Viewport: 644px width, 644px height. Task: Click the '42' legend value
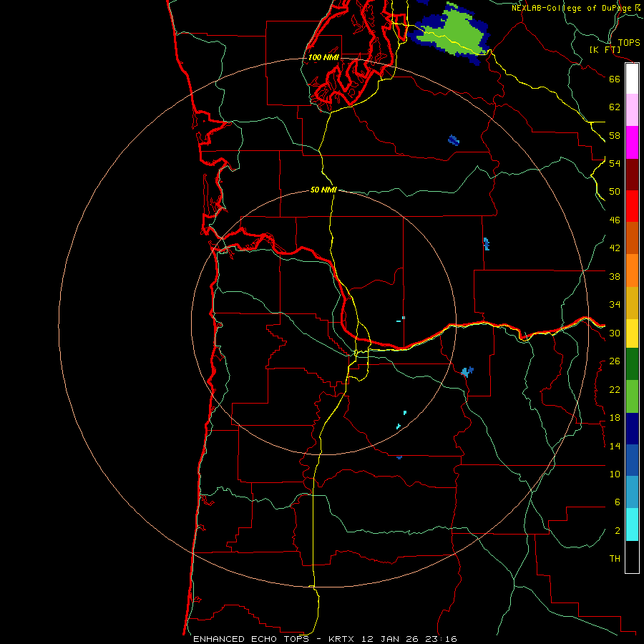(615, 248)
